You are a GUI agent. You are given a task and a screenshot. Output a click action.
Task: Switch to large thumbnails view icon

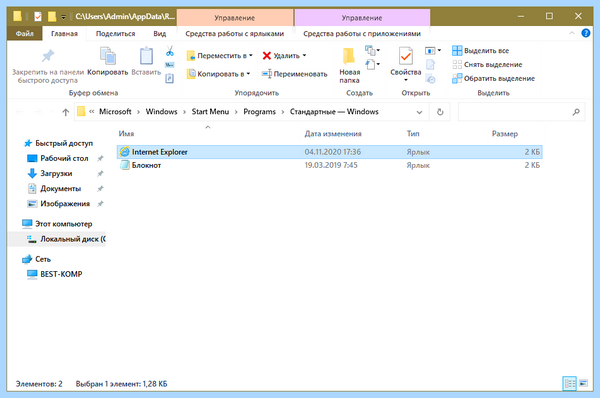(x=583, y=383)
